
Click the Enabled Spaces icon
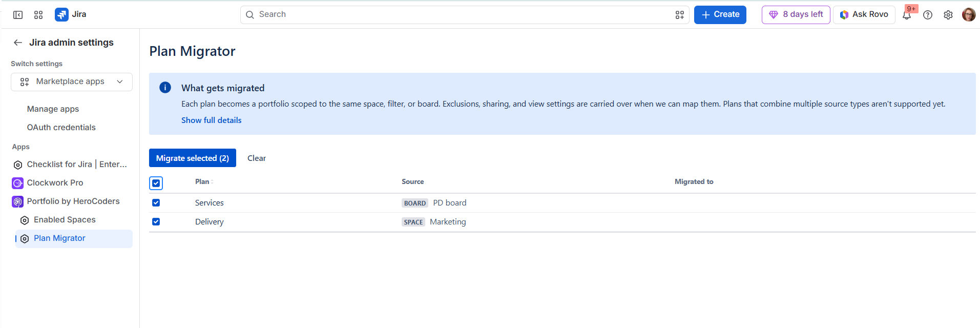[x=25, y=220]
